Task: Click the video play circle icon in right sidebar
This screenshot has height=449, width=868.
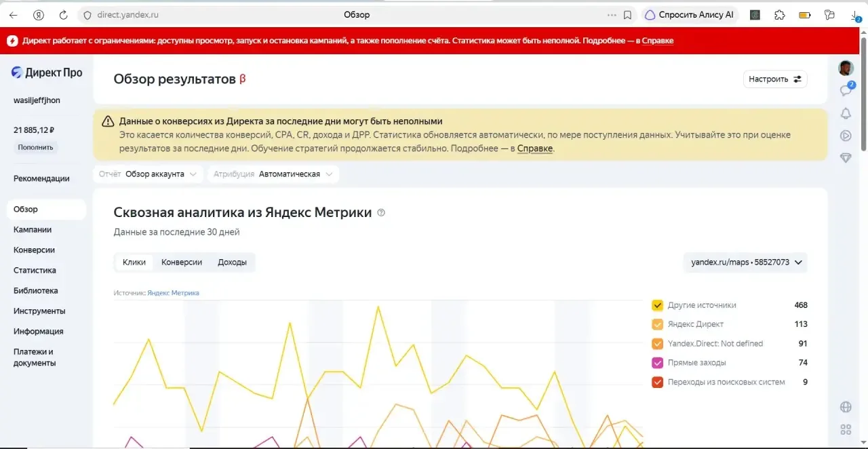Action: pyautogui.click(x=846, y=136)
